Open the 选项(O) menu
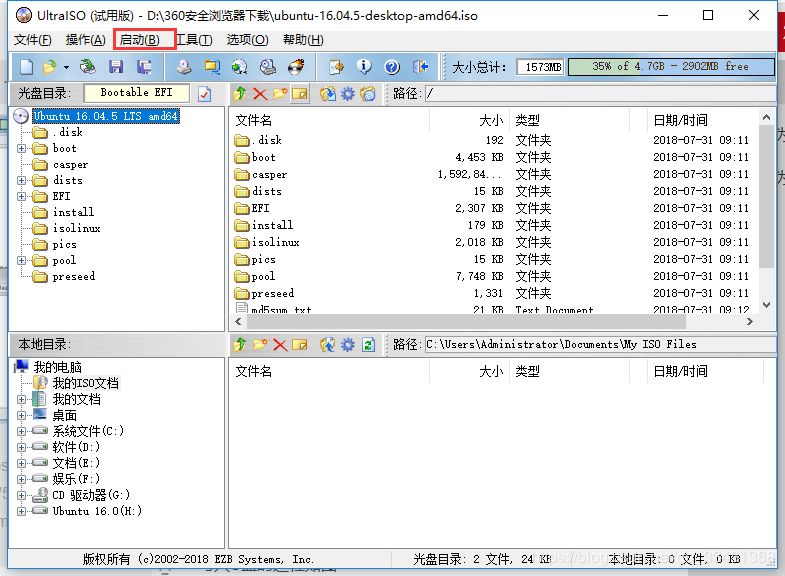 [247, 40]
